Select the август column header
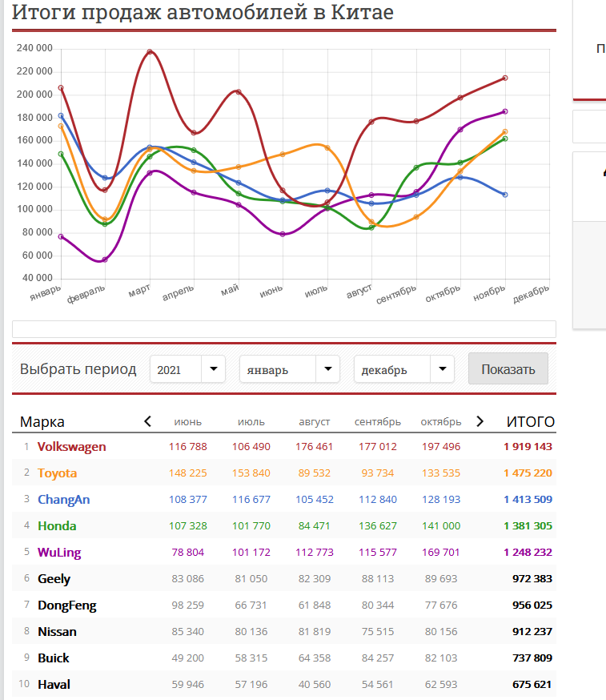606x700 pixels. click(315, 422)
